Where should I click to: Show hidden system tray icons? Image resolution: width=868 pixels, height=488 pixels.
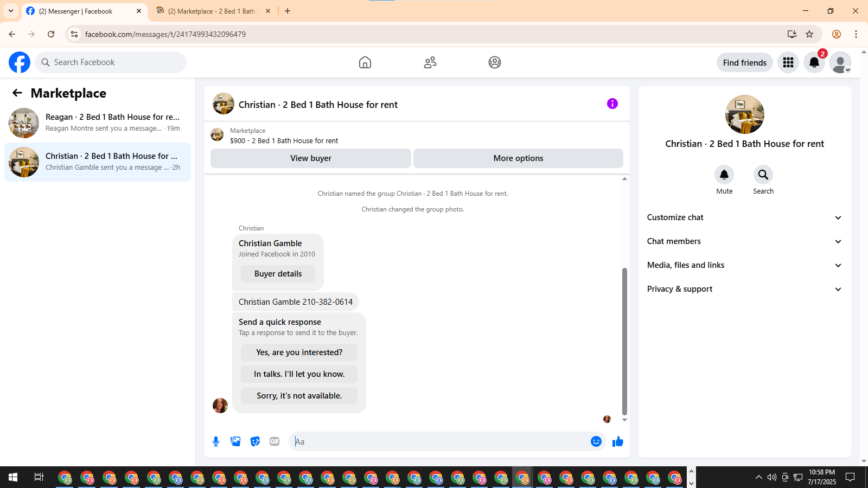click(x=758, y=477)
